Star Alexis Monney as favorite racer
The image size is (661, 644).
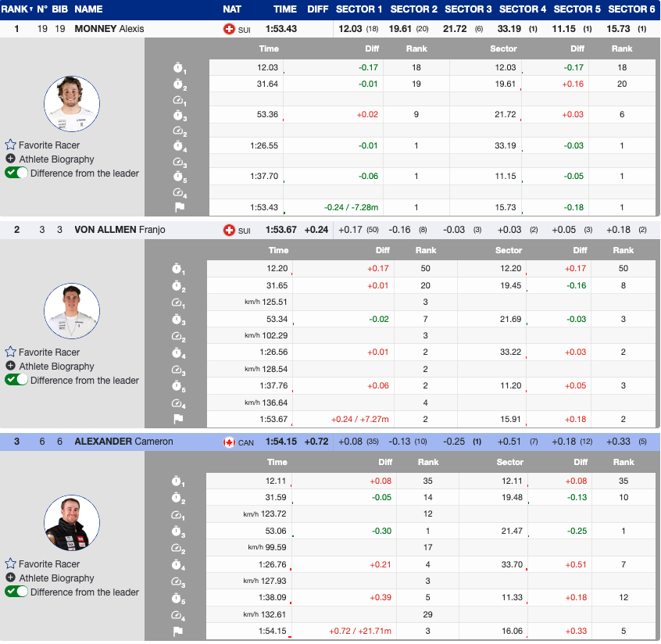pos(11,145)
